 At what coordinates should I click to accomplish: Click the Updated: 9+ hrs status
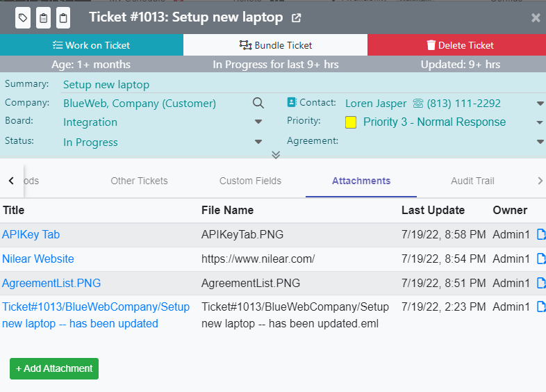461,65
